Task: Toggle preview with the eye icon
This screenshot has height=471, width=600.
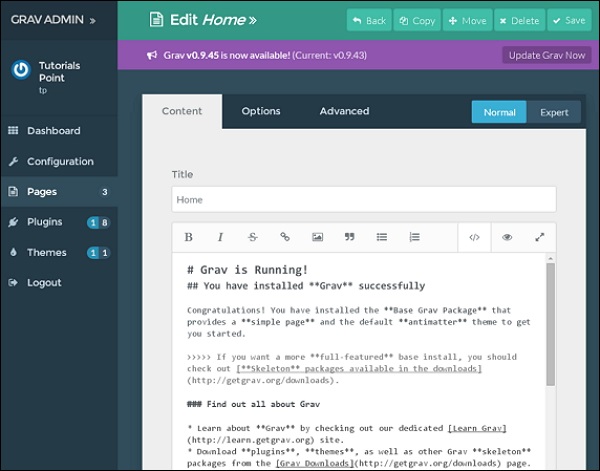Action: coord(507,237)
